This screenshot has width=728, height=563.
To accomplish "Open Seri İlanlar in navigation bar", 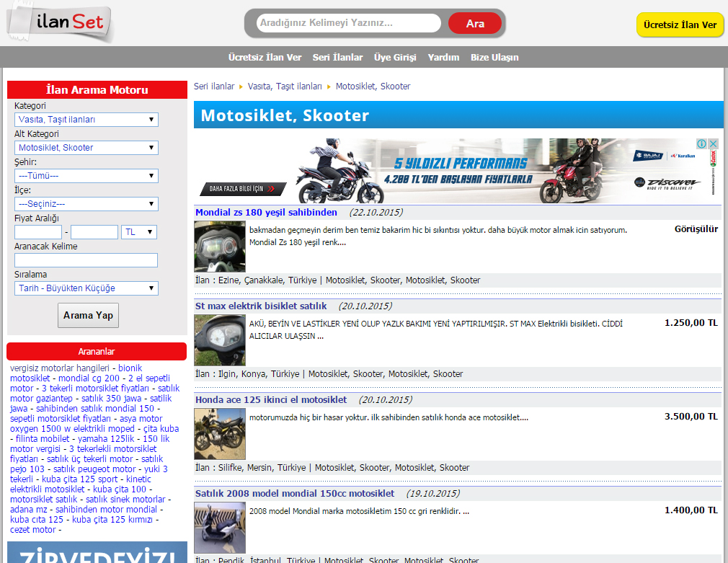I will tap(337, 58).
